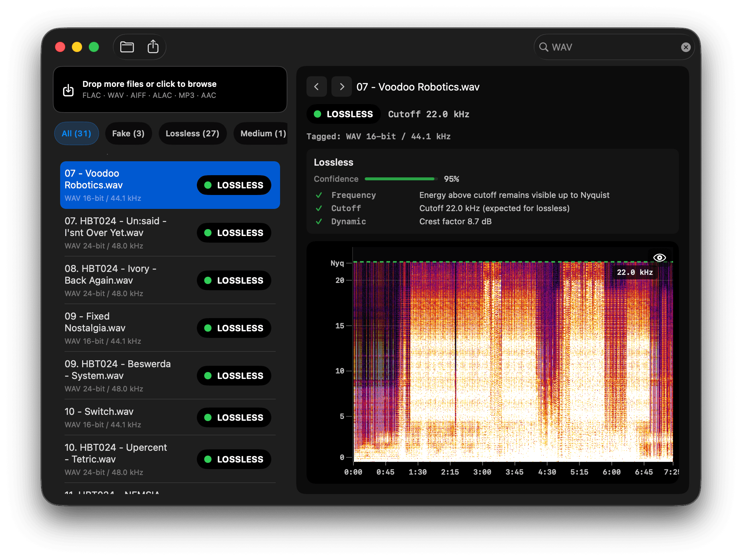Click LOSSLESS badge on Voodoo Robotics row
Image resolution: width=742 pixels, height=560 pixels.
tap(234, 185)
